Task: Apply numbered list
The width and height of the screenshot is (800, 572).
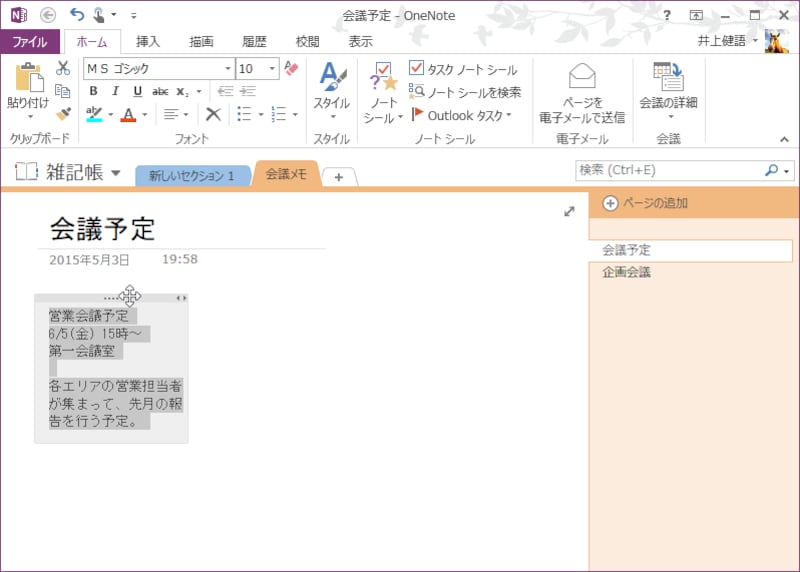Action: (x=279, y=114)
